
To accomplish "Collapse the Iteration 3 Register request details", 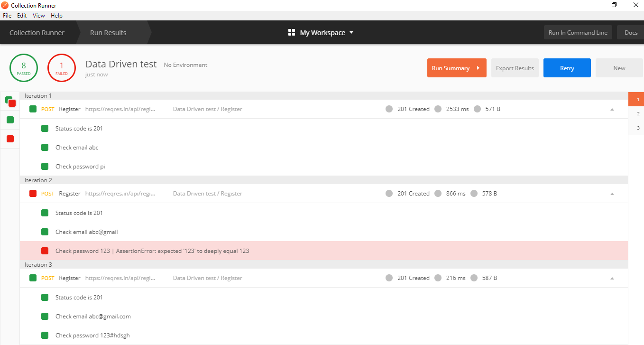I will click(x=612, y=278).
